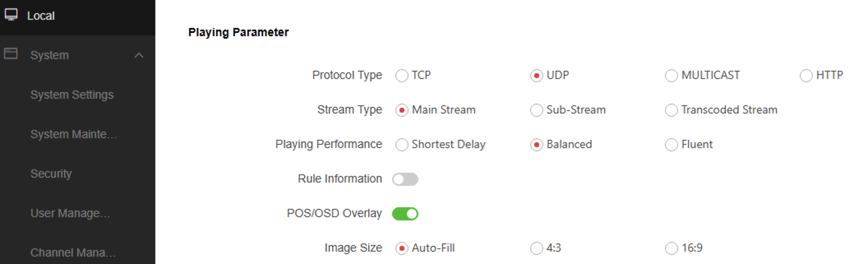Select MULTICAST protocol option
Image resolution: width=868 pixels, height=264 pixels.
(672, 76)
